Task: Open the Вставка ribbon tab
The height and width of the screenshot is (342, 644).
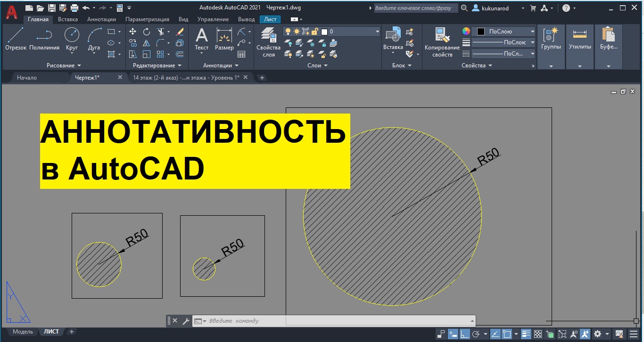Action: pos(67,19)
